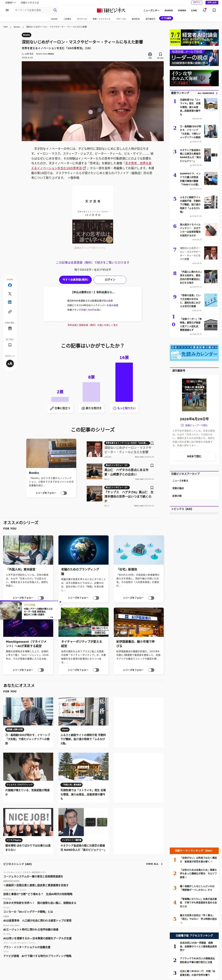Click the 天才思考 book cover image
The image size is (222, 980).
coord(93,215)
